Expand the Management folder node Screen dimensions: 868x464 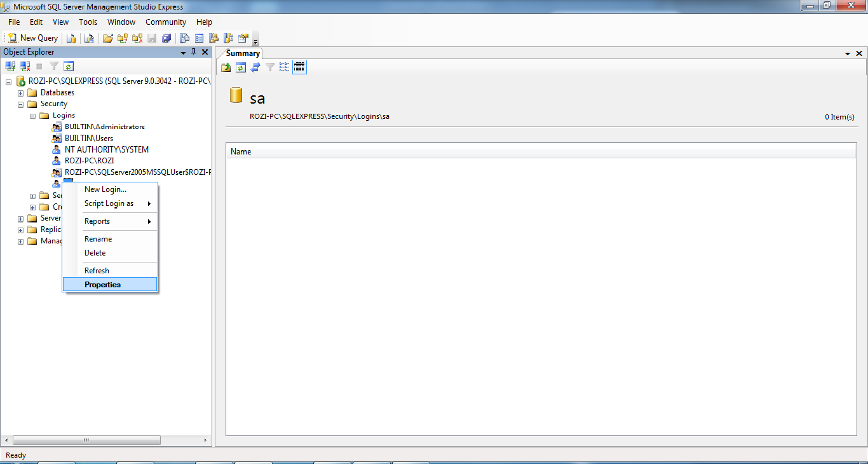(20, 242)
